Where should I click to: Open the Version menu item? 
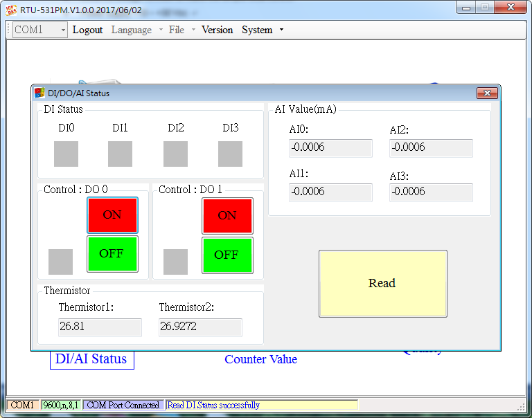217,30
